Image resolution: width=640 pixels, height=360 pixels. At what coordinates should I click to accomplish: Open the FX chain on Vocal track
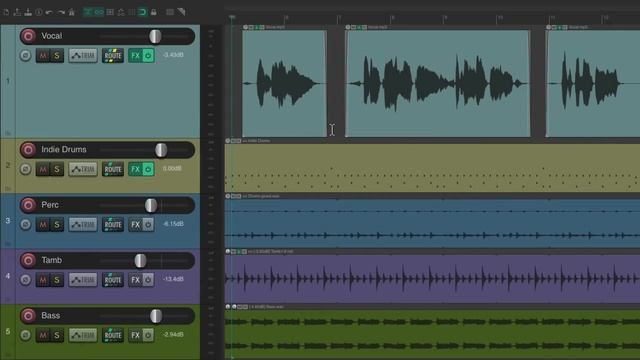[135, 56]
